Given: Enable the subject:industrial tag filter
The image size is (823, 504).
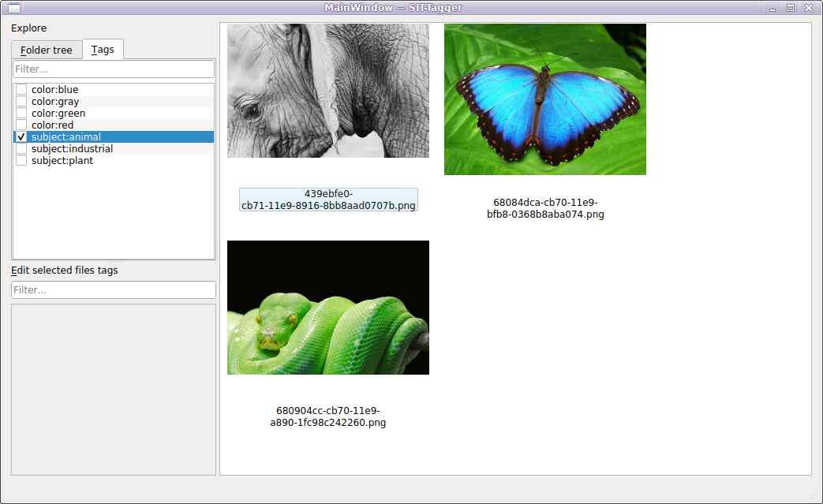Looking at the screenshot, I should pyautogui.click(x=20, y=148).
